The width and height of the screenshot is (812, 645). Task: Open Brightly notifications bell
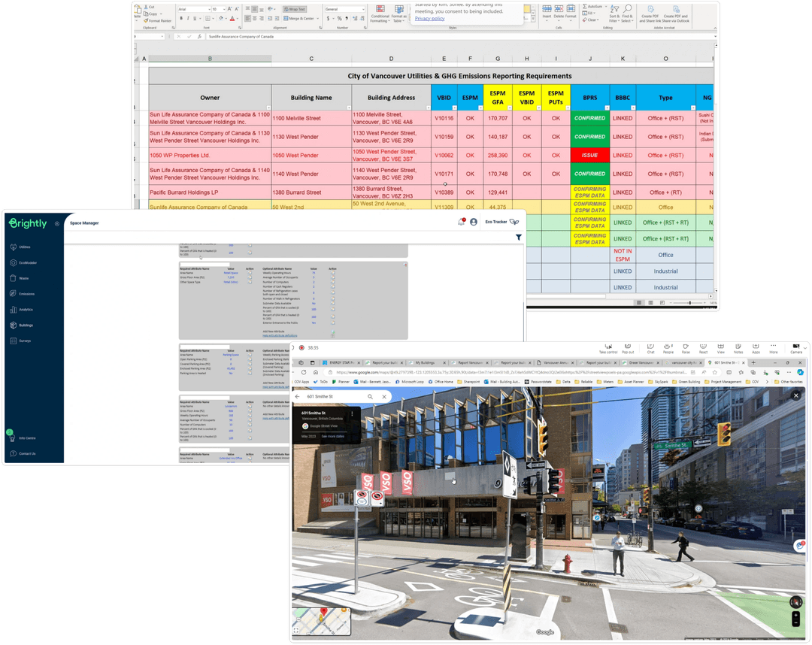(461, 222)
